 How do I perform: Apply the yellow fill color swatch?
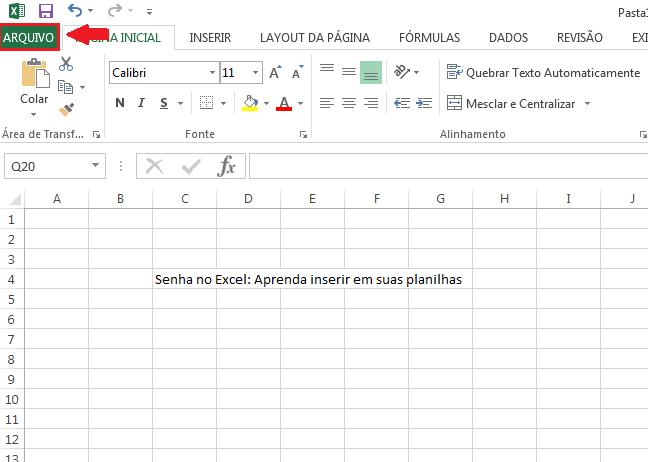pyautogui.click(x=250, y=103)
